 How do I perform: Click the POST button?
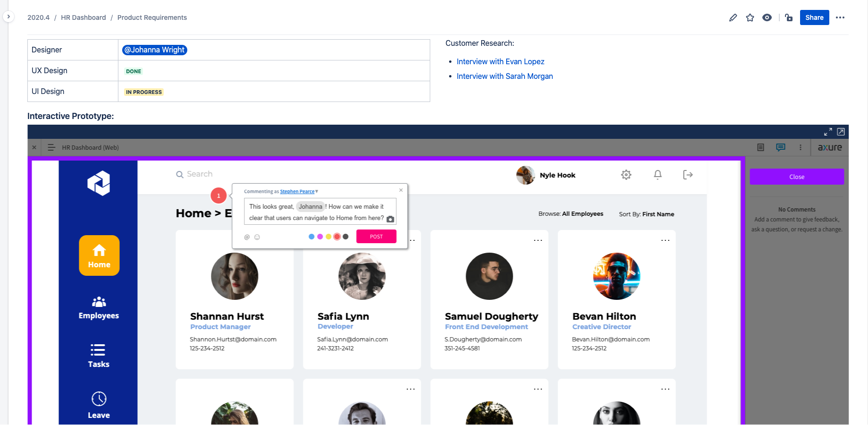(376, 237)
